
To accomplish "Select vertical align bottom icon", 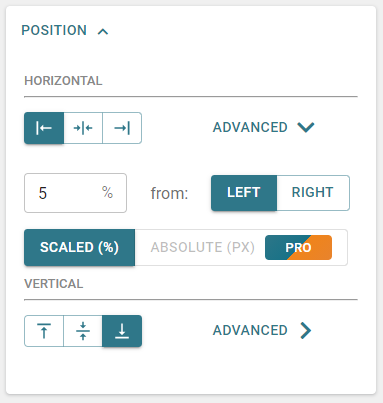I will point(122,331).
